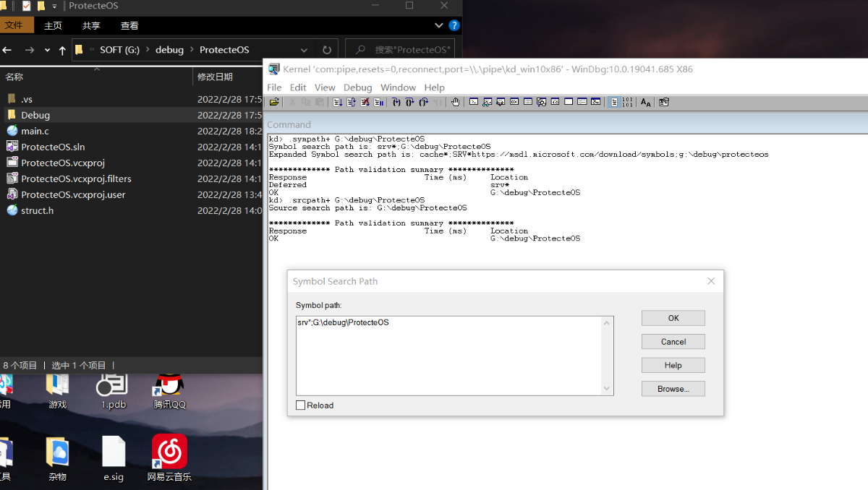Image resolution: width=868 pixels, height=490 pixels.
Task: Click the Restart debugging toolbar icon
Action: coord(351,102)
